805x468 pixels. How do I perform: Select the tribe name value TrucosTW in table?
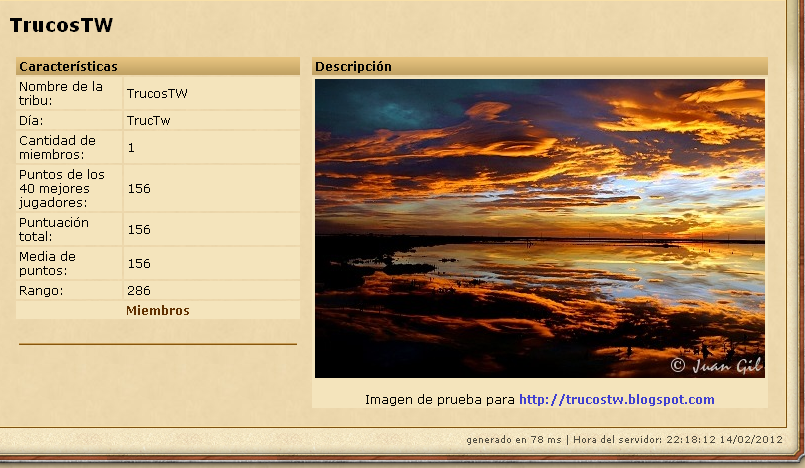157,93
